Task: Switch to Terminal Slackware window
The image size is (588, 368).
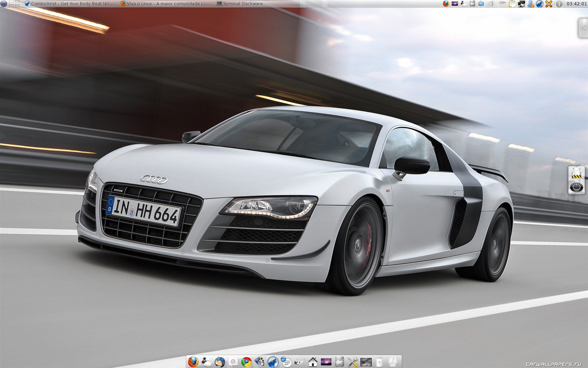Action: click(240, 4)
